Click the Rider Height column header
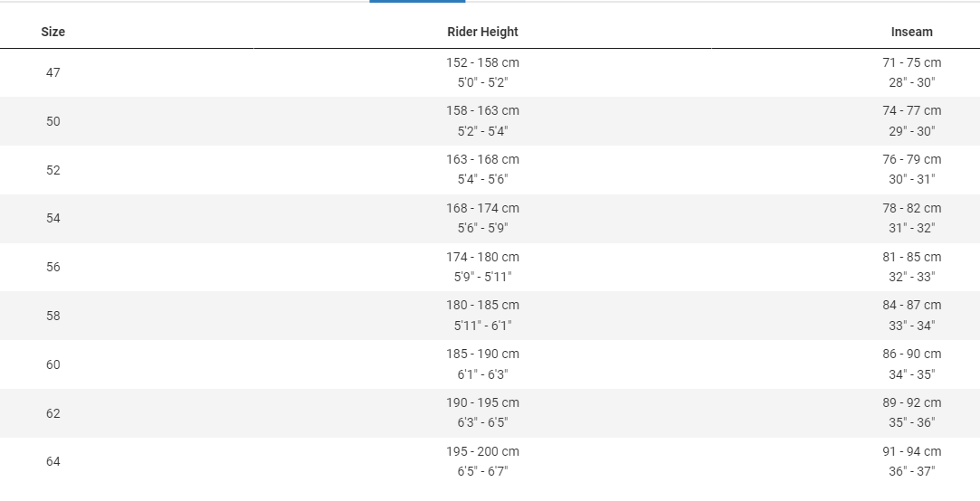The height and width of the screenshot is (501, 980). [x=482, y=32]
